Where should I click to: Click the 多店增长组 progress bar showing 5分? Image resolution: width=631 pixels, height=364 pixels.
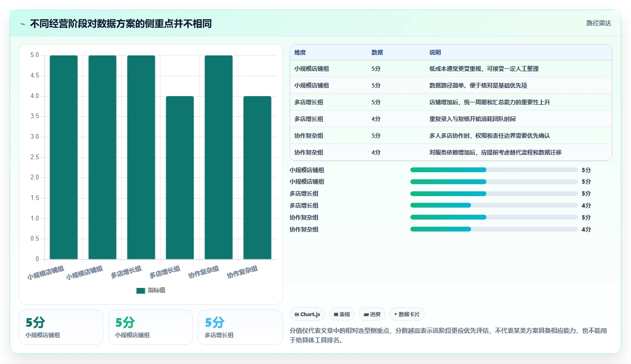[x=494, y=194]
